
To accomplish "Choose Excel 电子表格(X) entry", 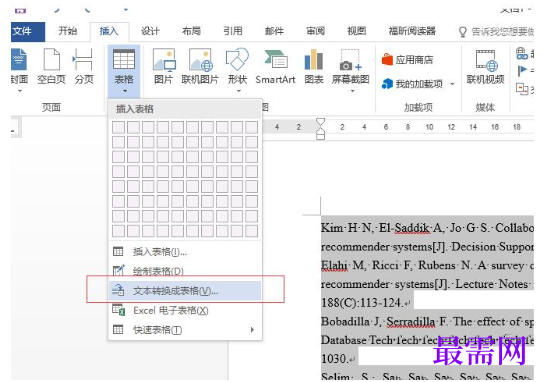I will coord(185,310).
